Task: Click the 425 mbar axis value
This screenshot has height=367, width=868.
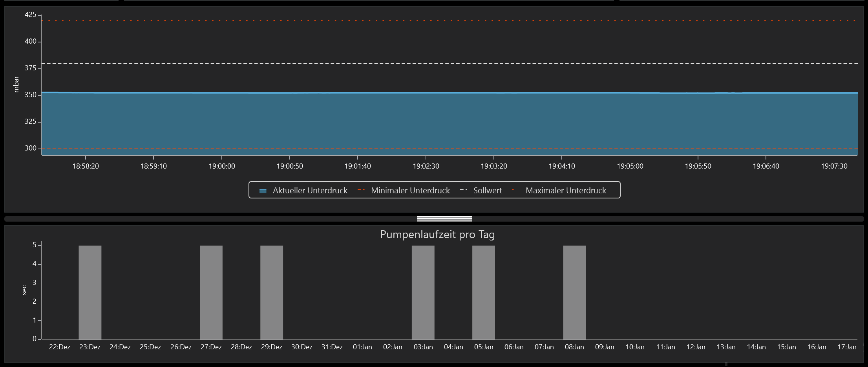Action: point(30,15)
